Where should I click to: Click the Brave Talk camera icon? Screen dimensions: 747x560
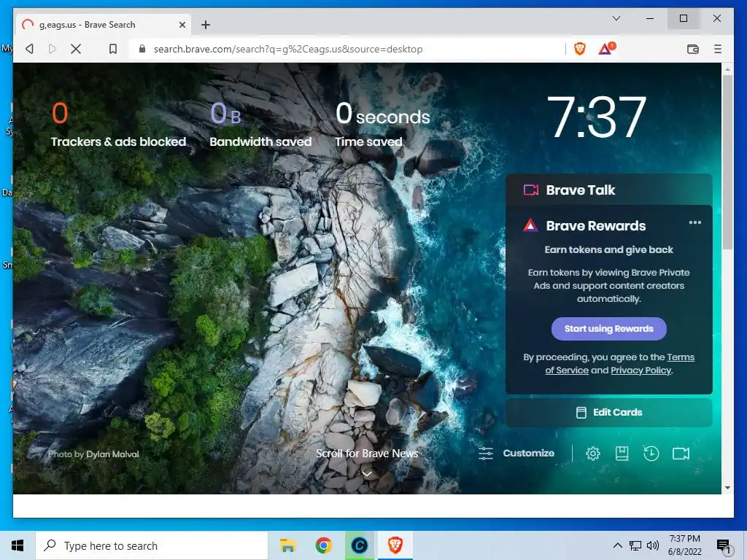click(531, 190)
